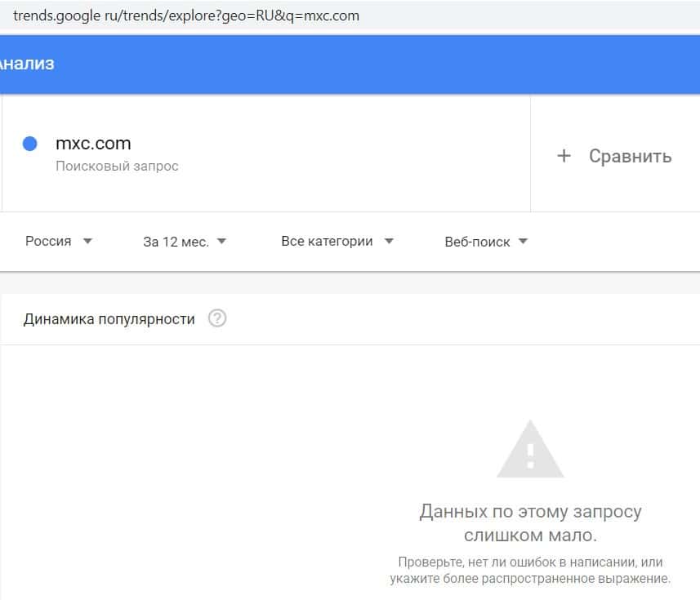Select the Анализ header item
Viewport: 700px width, 600px height.
(27, 64)
